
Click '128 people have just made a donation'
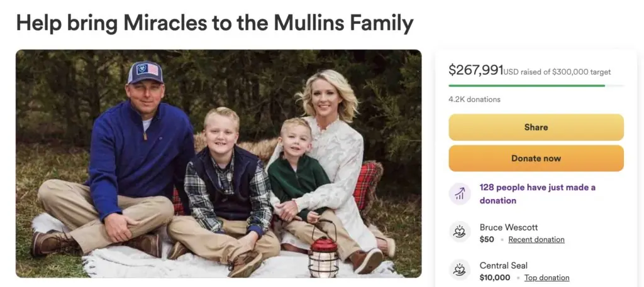(537, 193)
